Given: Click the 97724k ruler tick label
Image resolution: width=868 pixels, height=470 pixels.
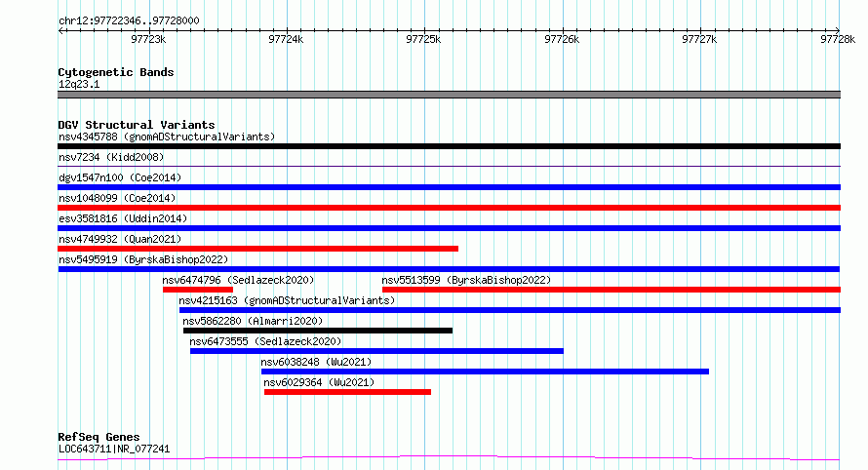Looking at the screenshot, I should [x=286, y=39].
